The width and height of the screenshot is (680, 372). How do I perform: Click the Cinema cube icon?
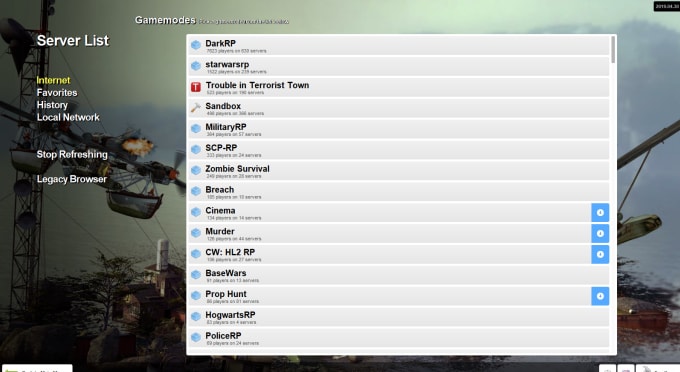(x=196, y=212)
